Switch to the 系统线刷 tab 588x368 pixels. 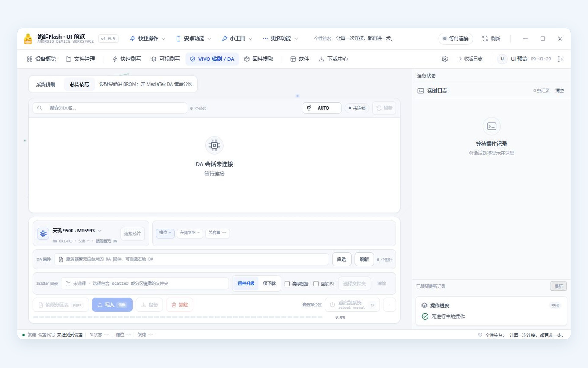tap(46, 85)
